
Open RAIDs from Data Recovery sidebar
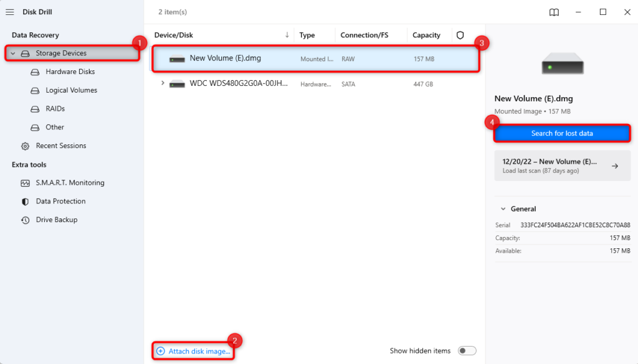pos(54,108)
